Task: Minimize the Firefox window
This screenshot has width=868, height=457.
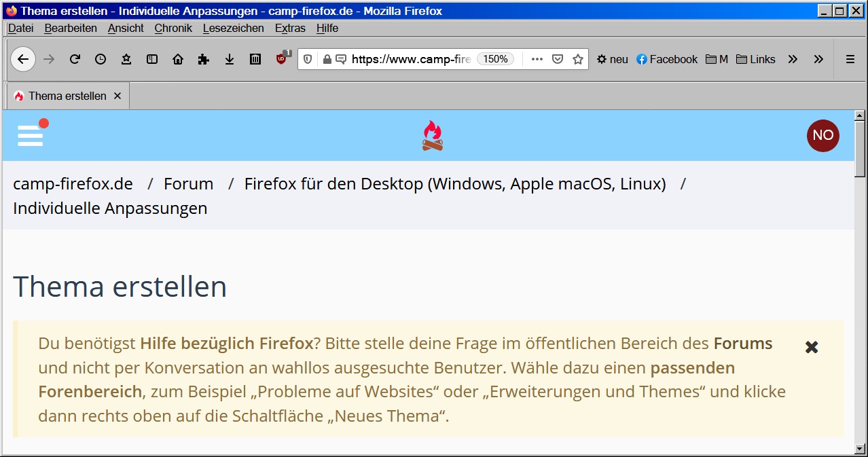Action: (825, 11)
